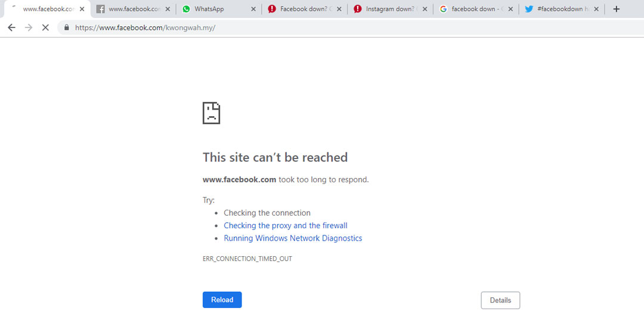Close the Instagram down? tab

tap(425, 9)
